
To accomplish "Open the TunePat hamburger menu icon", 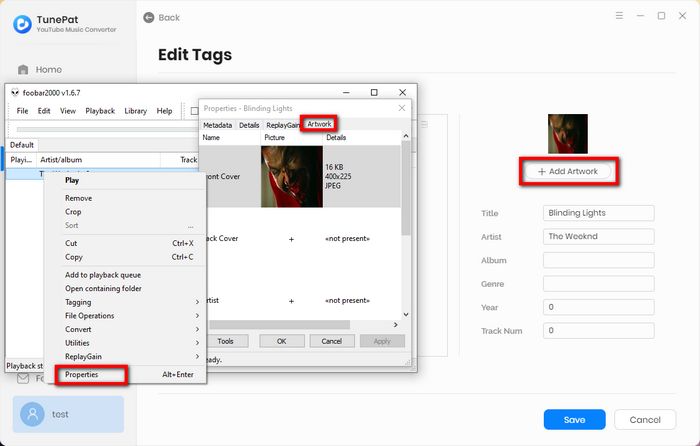I will pyautogui.click(x=619, y=16).
